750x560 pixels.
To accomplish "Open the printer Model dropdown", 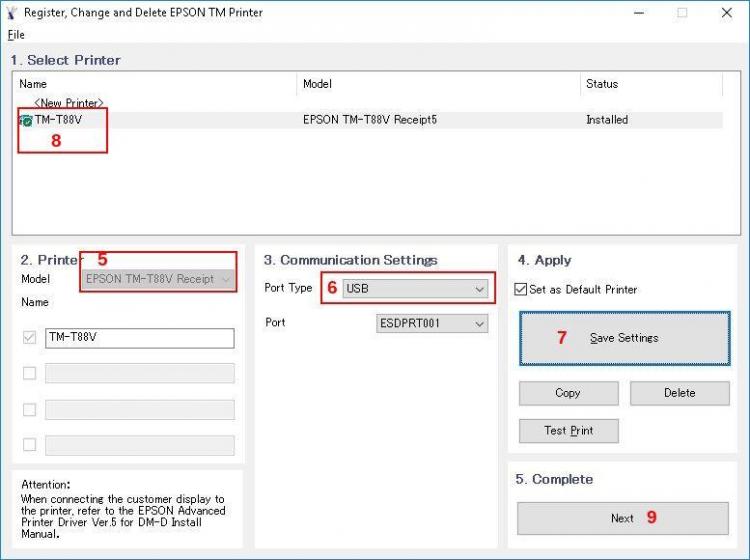I will pyautogui.click(x=159, y=279).
